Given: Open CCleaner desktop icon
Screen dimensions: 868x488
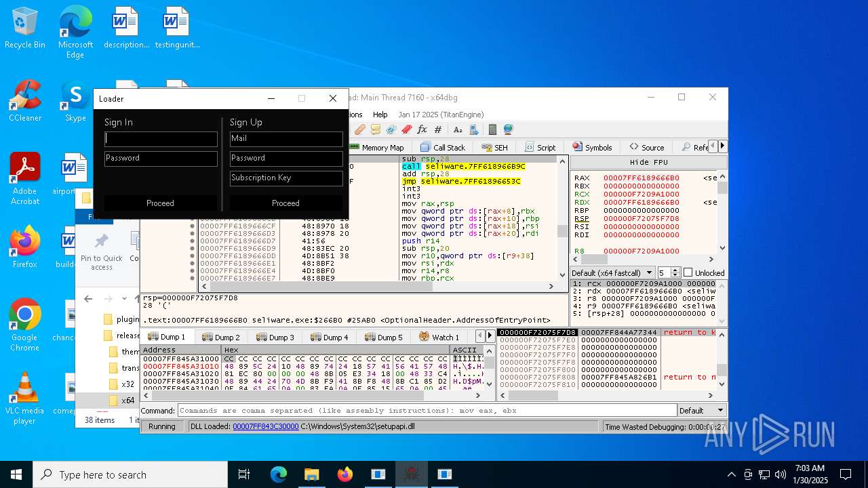Looking at the screenshot, I should coord(24,102).
